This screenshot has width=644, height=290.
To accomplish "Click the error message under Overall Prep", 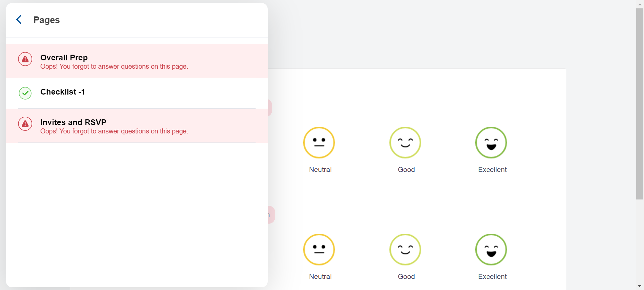I will coord(114,67).
